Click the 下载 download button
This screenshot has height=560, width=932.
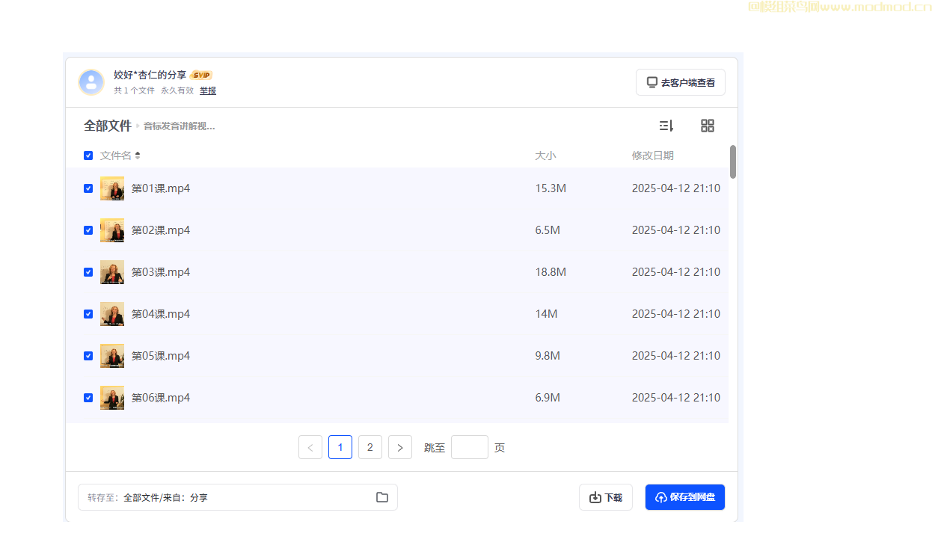coord(606,497)
